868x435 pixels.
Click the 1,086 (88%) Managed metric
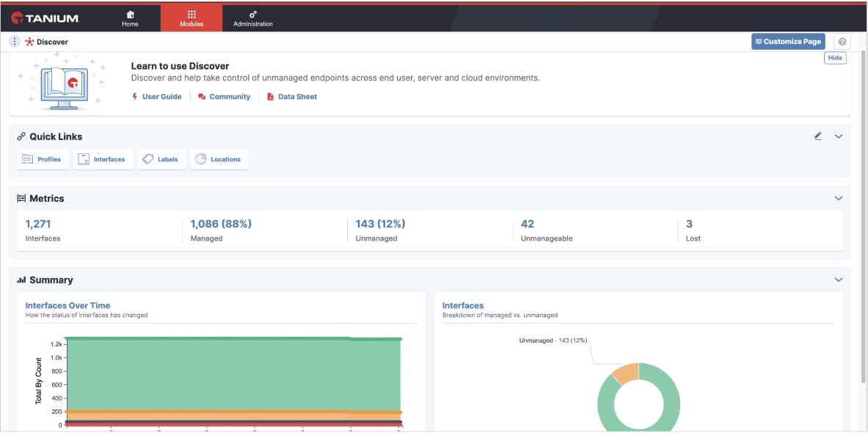221,230
